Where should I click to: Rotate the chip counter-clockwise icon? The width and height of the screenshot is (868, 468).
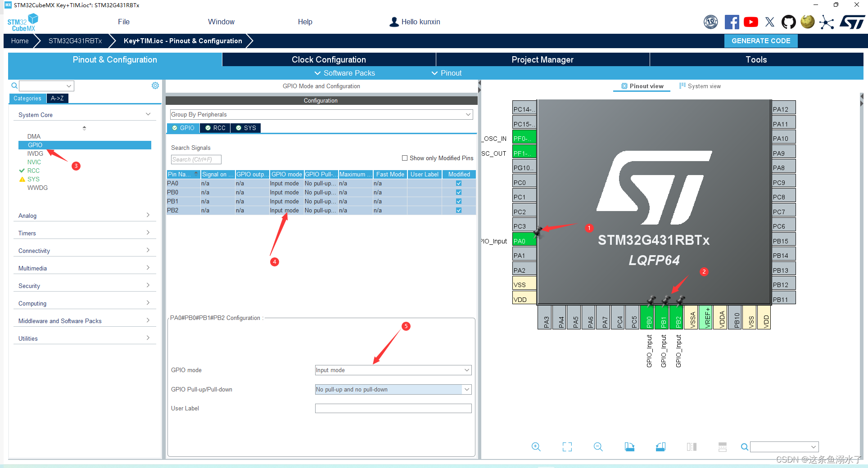click(660, 447)
